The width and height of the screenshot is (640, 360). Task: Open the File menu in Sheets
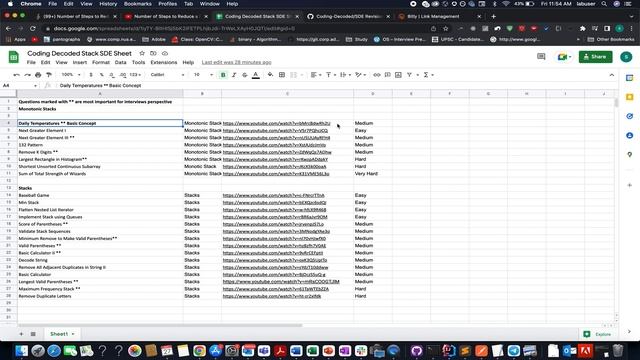pos(31,62)
